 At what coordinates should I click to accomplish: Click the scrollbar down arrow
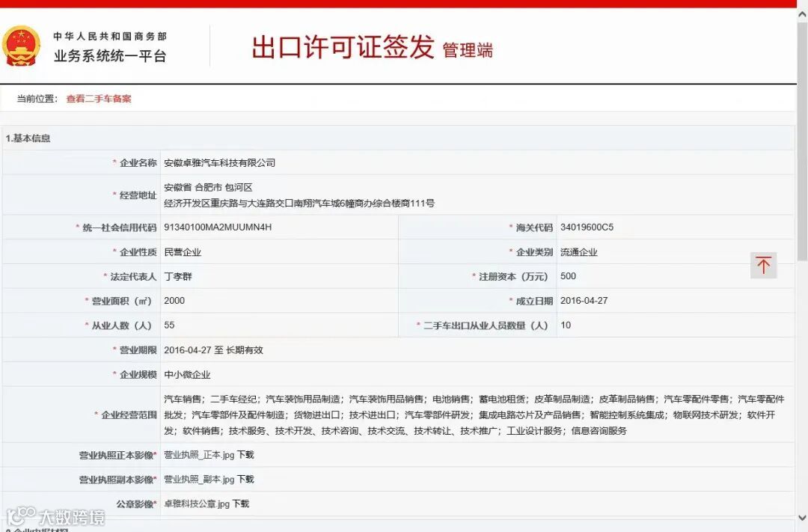802,517
